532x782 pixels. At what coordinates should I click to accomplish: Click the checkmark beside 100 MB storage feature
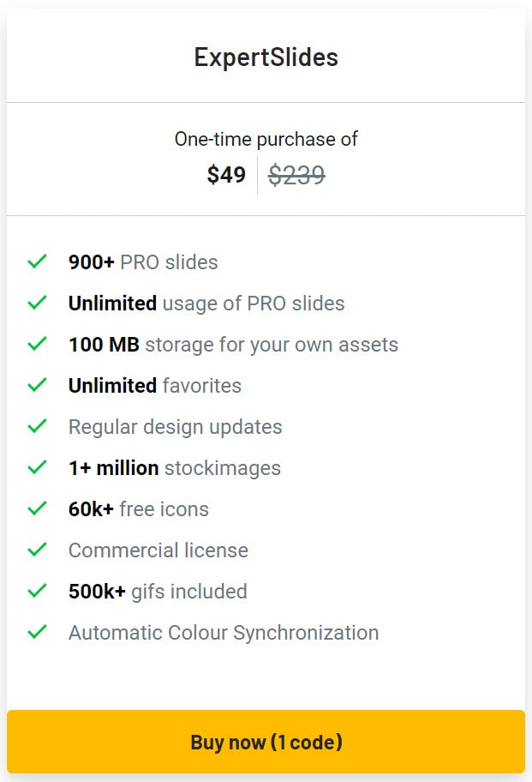pyautogui.click(x=38, y=344)
